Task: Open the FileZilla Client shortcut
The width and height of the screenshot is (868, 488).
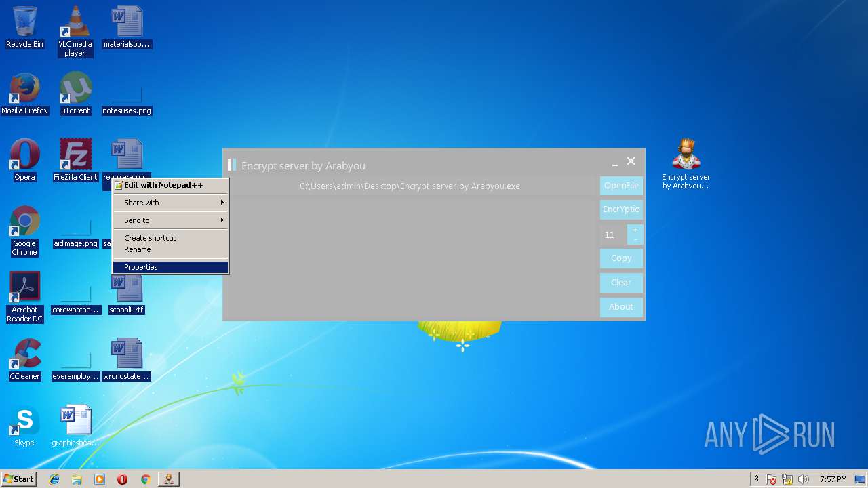Action: coord(75,160)
